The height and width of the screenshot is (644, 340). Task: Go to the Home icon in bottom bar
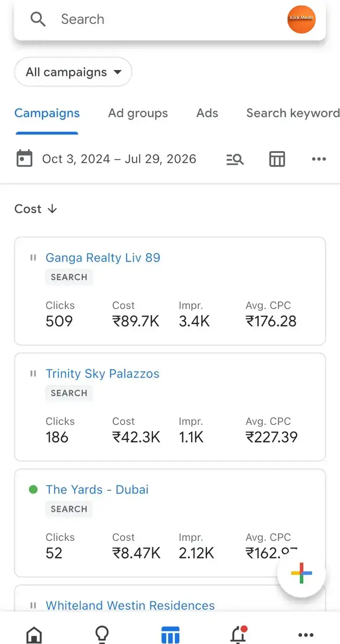tap(34, 635)
